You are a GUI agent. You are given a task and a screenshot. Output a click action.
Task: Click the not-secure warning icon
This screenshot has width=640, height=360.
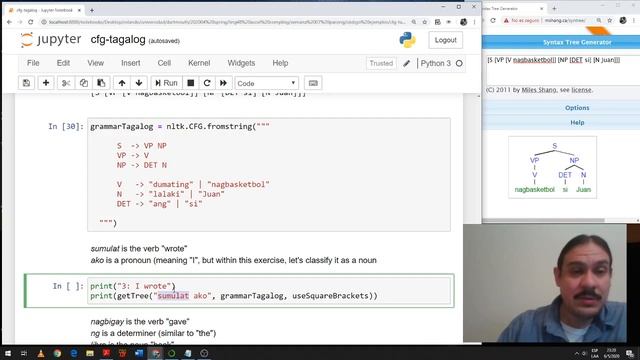click(506, 20)
